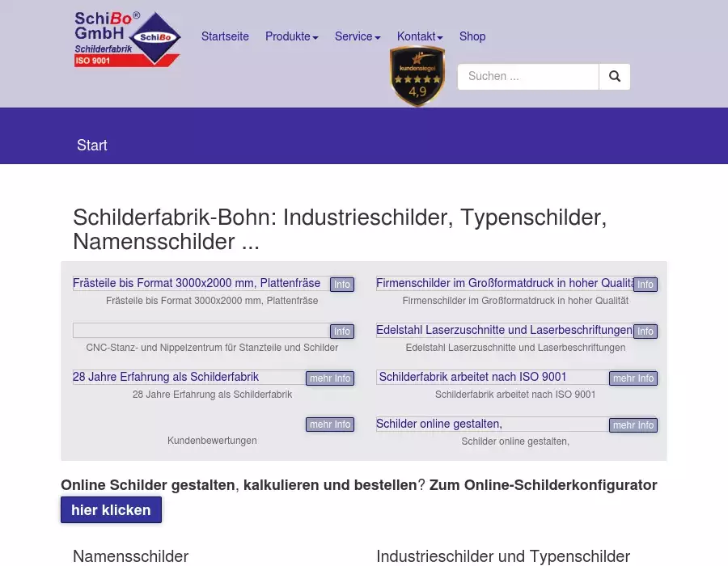728x566 pixels.
Task: Expand the Produkte dropdown menu
Action: [x=291, y=36]
